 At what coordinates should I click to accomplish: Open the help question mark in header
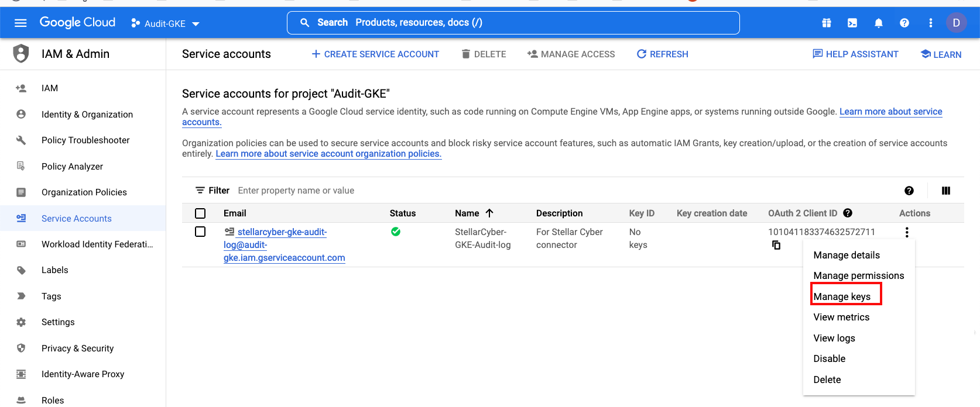904,23
